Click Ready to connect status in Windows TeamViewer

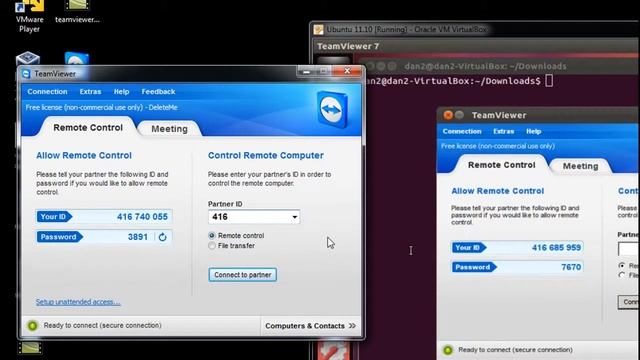click(x=102, y=325)
